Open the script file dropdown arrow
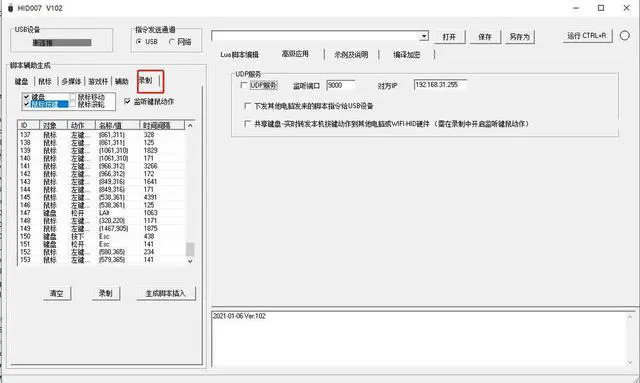This screenshot has width=640, height=383. 424,36
